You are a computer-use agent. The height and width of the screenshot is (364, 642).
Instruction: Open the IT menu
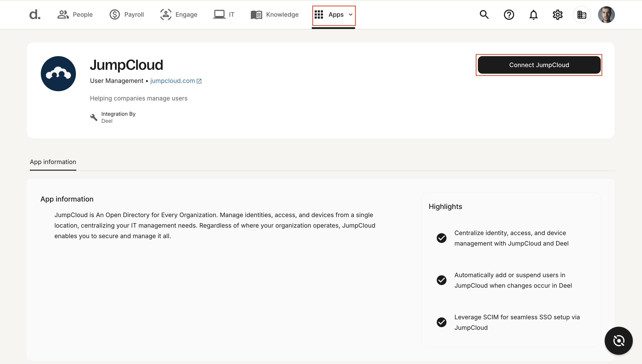pyautogui.click(x=224, y=14)
